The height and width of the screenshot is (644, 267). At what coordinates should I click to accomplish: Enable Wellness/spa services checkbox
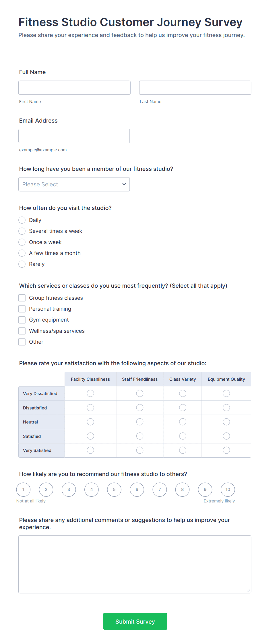click(22, 331)
